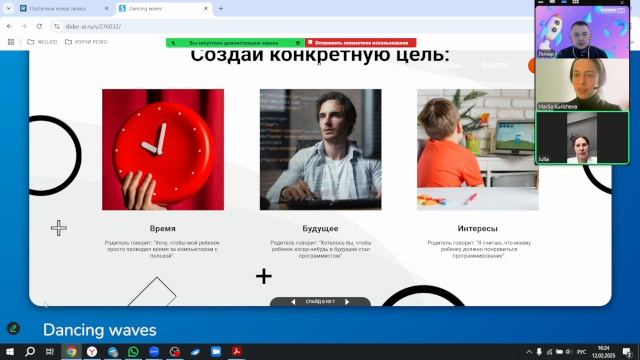This screenshot has height=360, width=640.
Task: Advance to next slide arrow
Action: (347, 302)
